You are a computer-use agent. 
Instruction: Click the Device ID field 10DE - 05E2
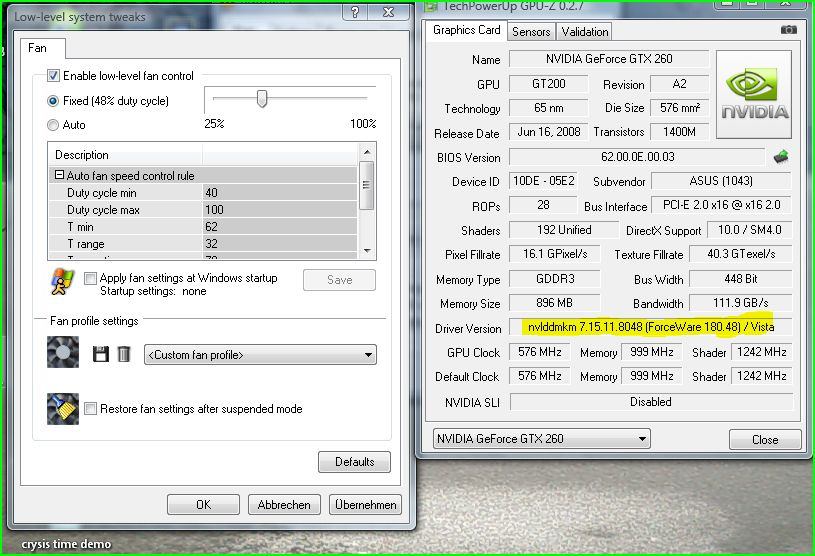click(543, 181)
